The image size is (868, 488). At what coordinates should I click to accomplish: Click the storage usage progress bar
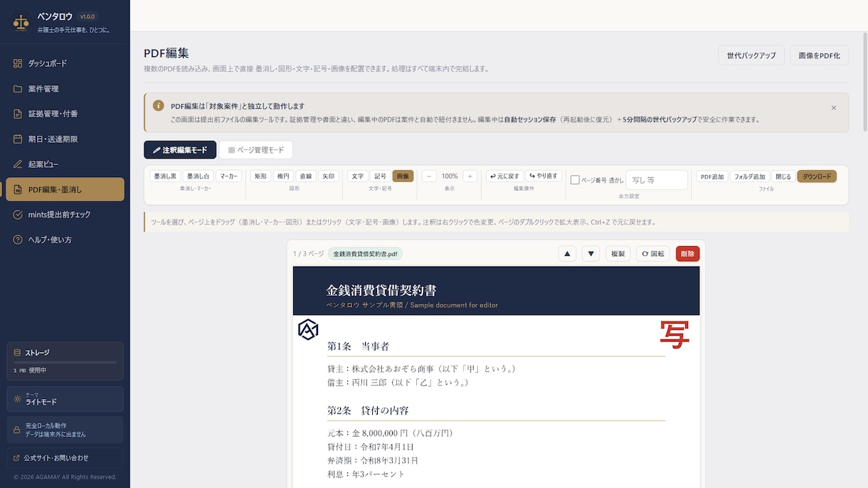[x=65, y=363]
